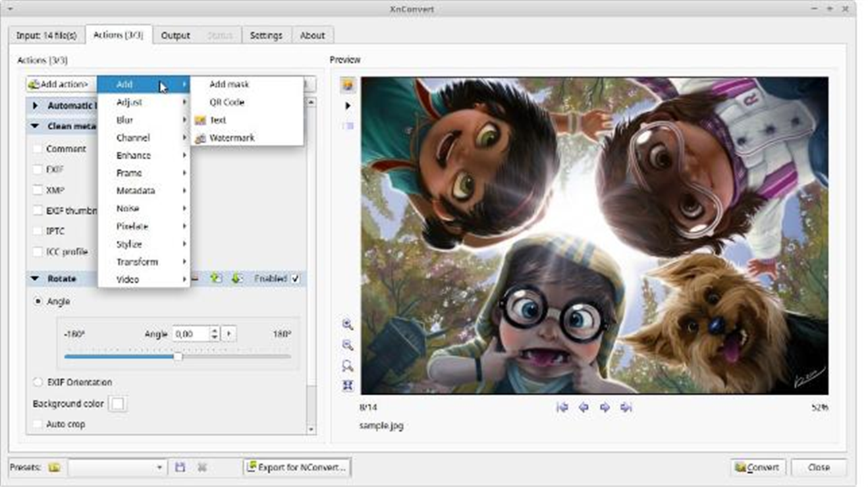Select the EXIF Orientation radio button
Viewport: 868px width, 487px height.
(x=38, y=382)
